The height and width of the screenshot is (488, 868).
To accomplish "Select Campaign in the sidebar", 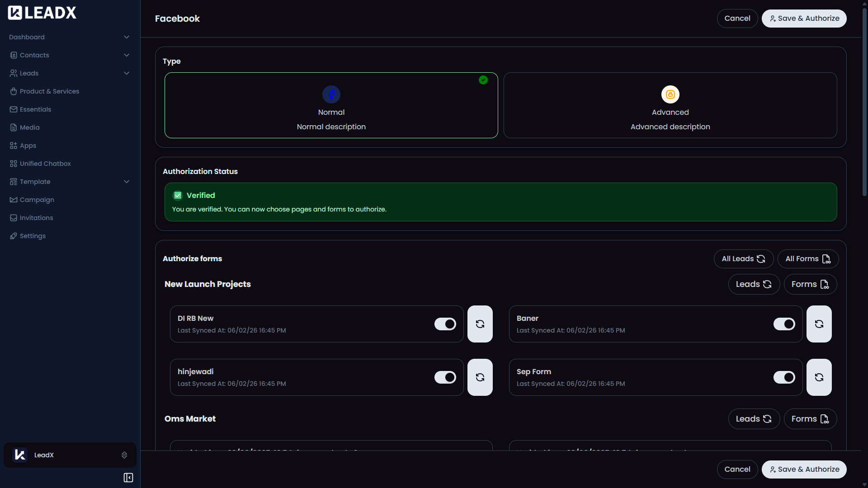I will tap(37, 199).
